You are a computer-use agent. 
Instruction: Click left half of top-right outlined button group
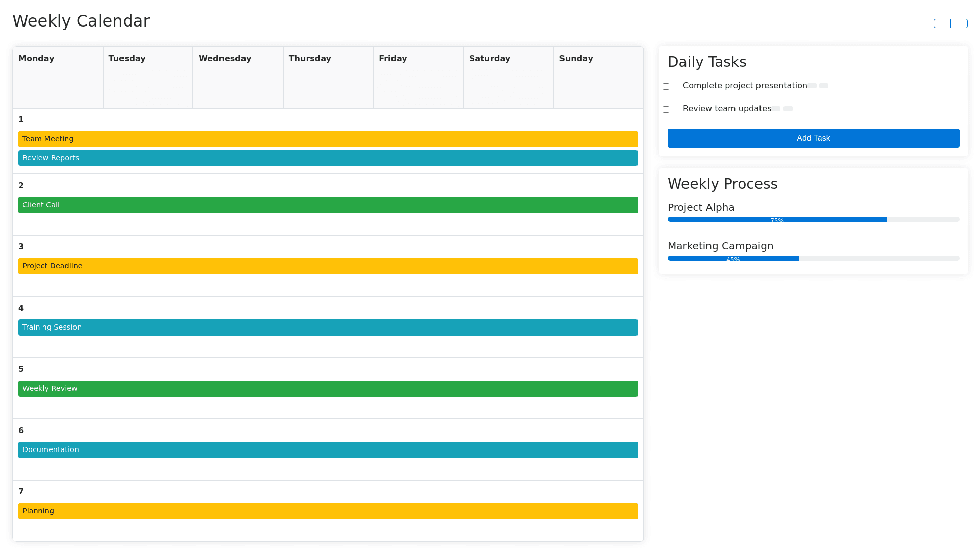click(x=942, y=23)
